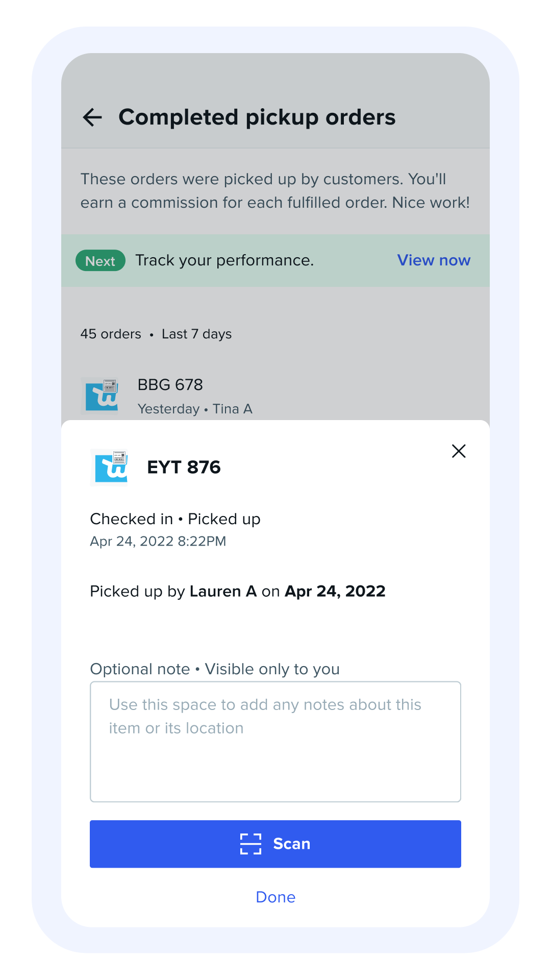The height and width of the screenshot is (980, 551).
Task: Open the BBG 678 order row
Action: point(275,396)
